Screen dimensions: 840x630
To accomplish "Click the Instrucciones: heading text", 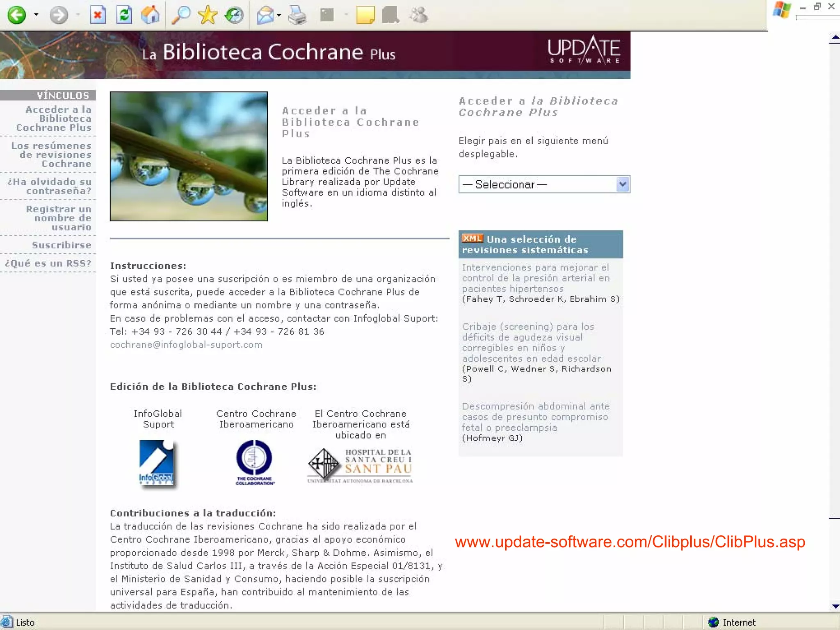I will (x=148, y=266).
